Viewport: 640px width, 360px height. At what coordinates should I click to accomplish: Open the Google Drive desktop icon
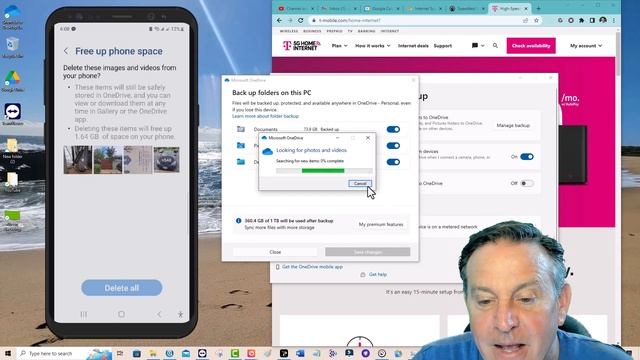click(x=13, y=81)
